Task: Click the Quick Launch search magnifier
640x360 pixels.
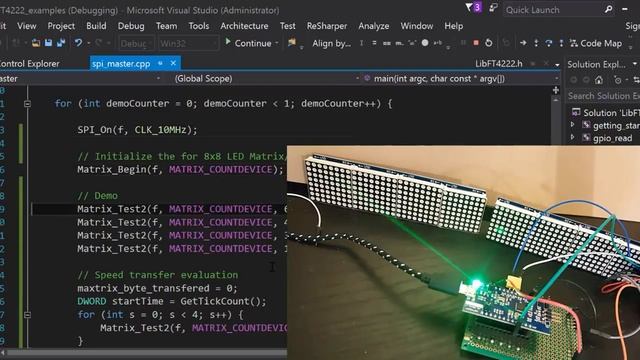Action: pyautogui.click(x=608, y=9)
